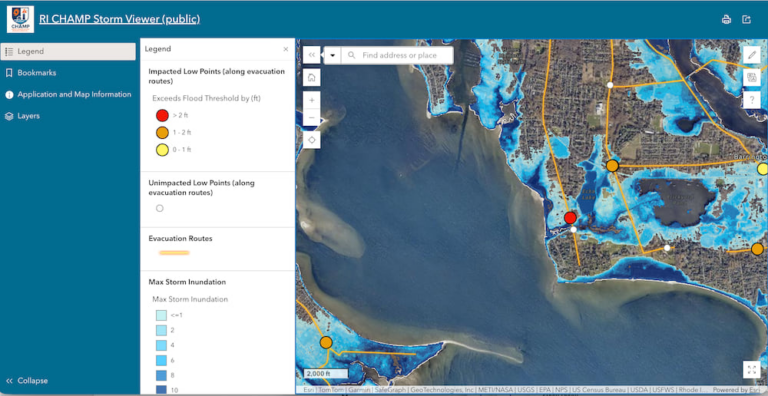Click orange low point marker north of dark pond
Viewport: 768px width, 396px height.
[612, 166]
